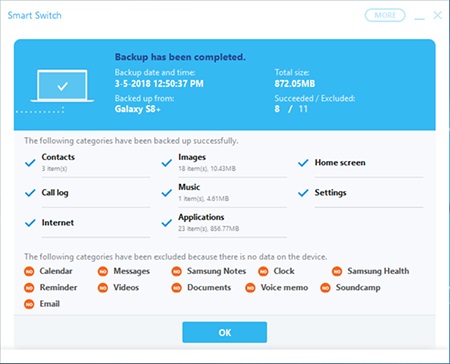Select the Internet category label
The height and width of the screenshot is (364, 450).
click(57, 223)
